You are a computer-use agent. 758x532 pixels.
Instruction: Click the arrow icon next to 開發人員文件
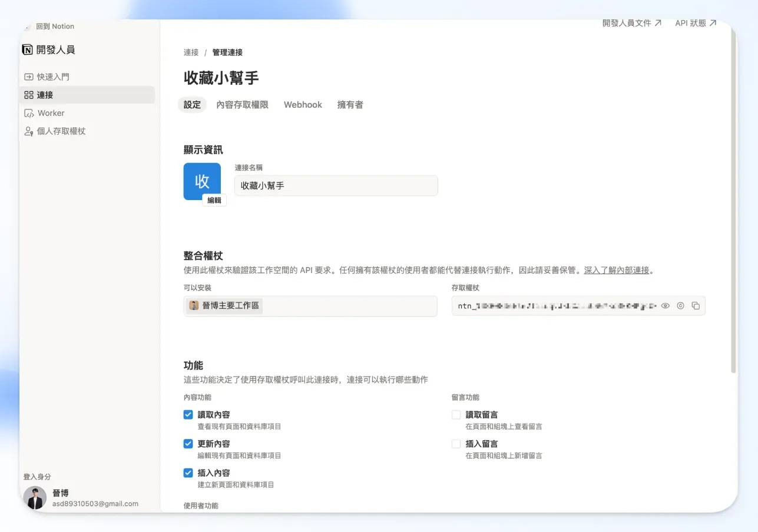(x=658, y=23)
